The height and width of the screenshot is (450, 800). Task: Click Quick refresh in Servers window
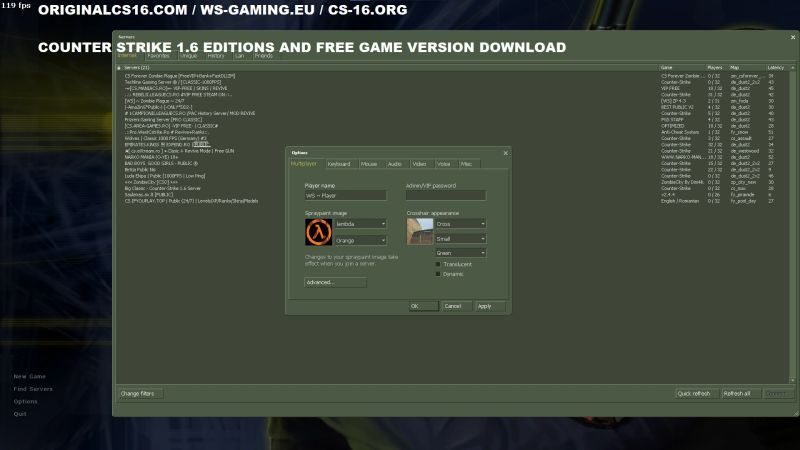[696, 393]
